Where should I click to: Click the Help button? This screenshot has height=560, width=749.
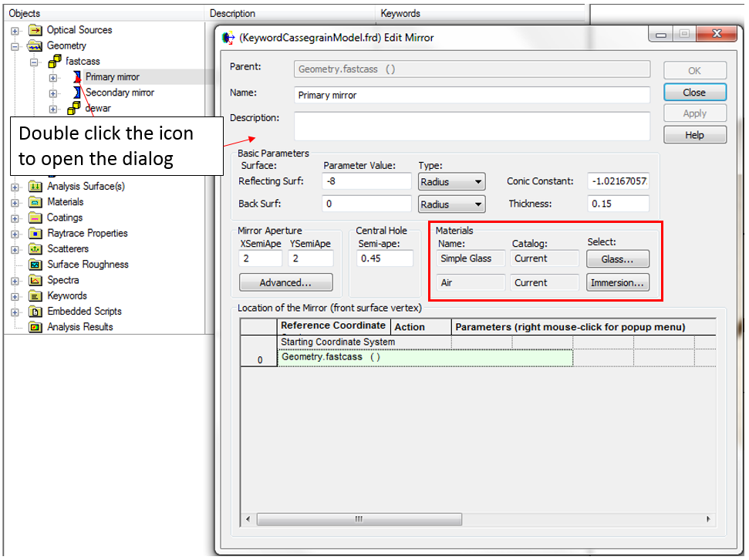pyautogui.click(x=694, y=135)
